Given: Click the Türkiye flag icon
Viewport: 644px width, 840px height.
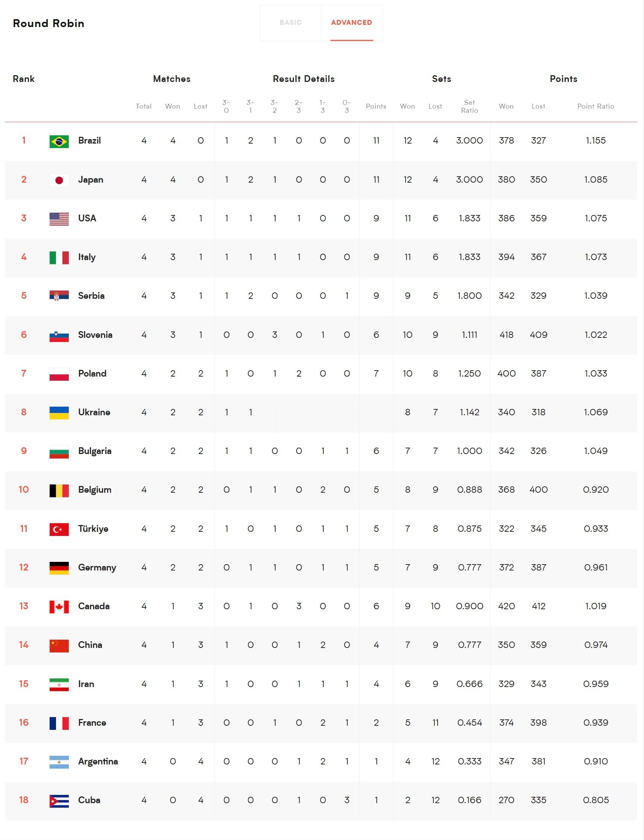Looking at the screenshot, I should [59, 529].
